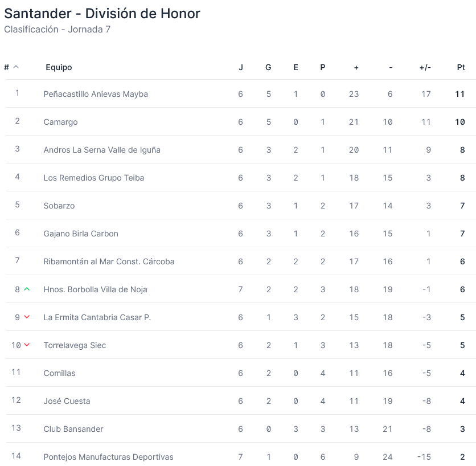Open the Club Bansander team
Image resolution: width=476 pixels, height=466 pixels.
click(73, 429)
